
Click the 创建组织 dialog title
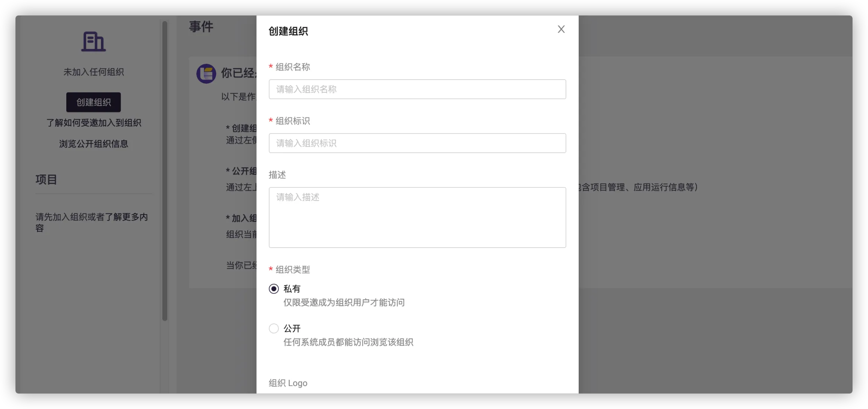click(x=288, y=31)
